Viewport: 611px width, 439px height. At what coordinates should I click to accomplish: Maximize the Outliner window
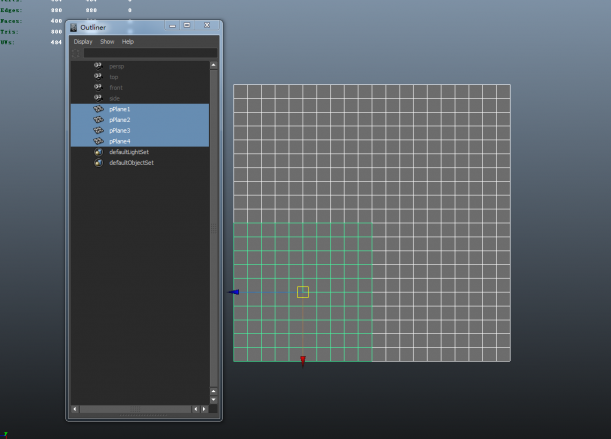click(187, 25)
